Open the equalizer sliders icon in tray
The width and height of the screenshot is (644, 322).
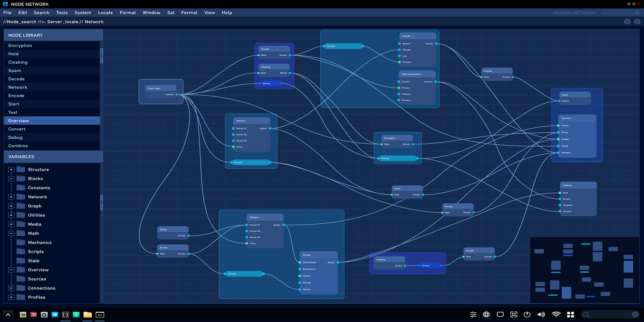tap(473, 314)
